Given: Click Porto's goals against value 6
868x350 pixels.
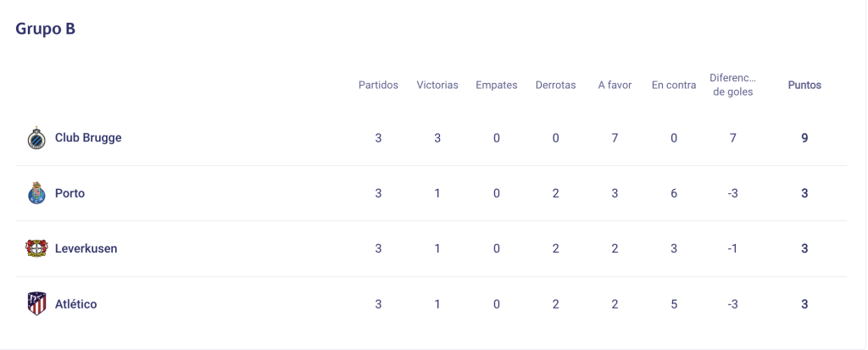Looking at the screenshot, I should (674, 193).
